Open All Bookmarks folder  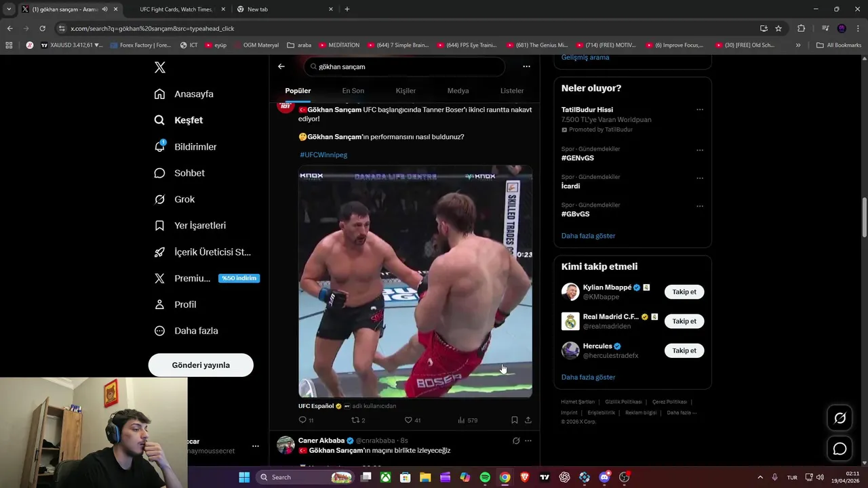click(839, 45)
